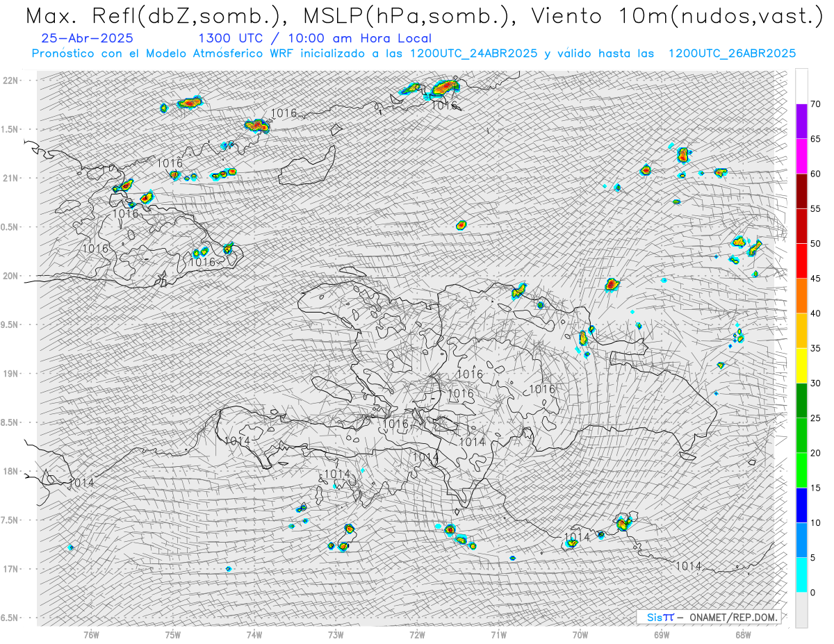Viewport: 834px width, 644px height.
Task: Click the '17N' latitude label
Action: (x=11, y=569)
